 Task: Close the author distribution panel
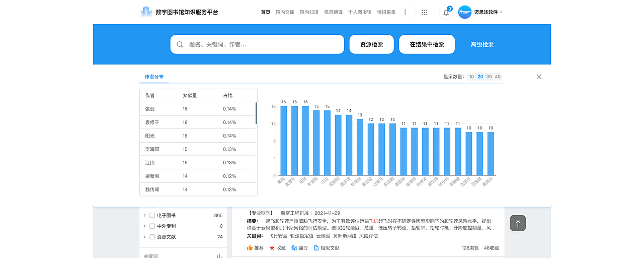click(x=539, y=77)
